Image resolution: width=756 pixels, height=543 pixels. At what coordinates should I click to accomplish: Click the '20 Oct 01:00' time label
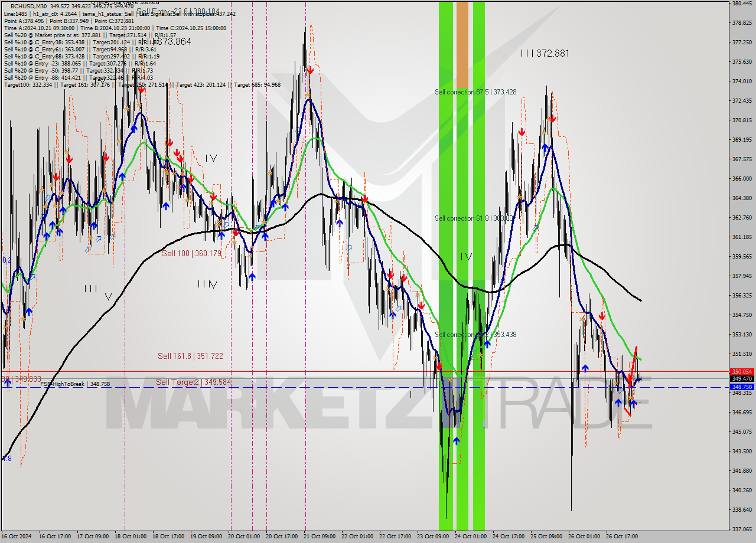tap(244, 537)
